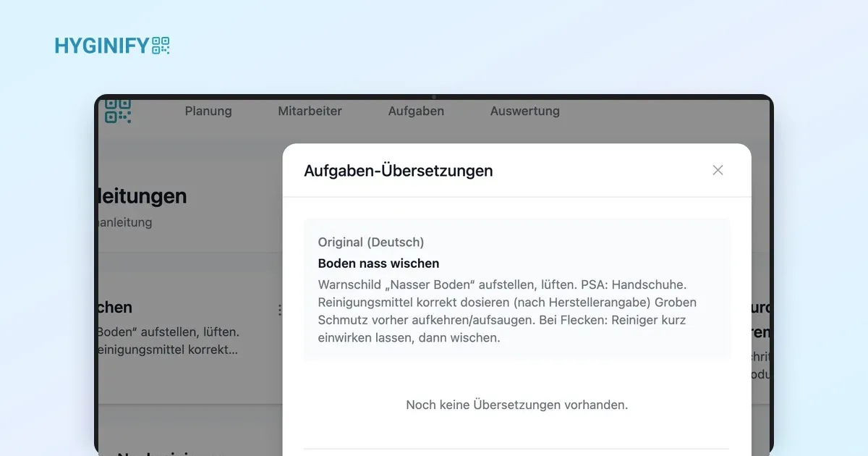The image size is (868, 456).
Task: Click the text Noch keine Übersetzungen vorhanden.
Action: (x=517, y=405)
